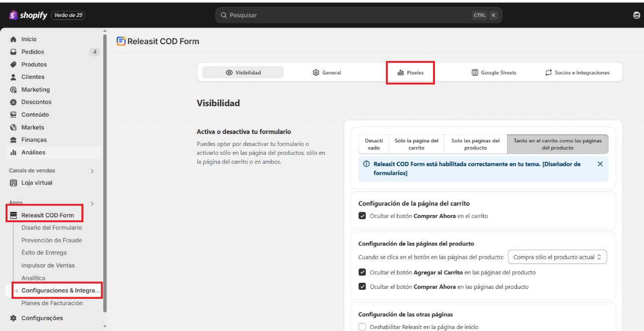Click the Activa o desactiva tu formulario heading

[x=244, y=132]
